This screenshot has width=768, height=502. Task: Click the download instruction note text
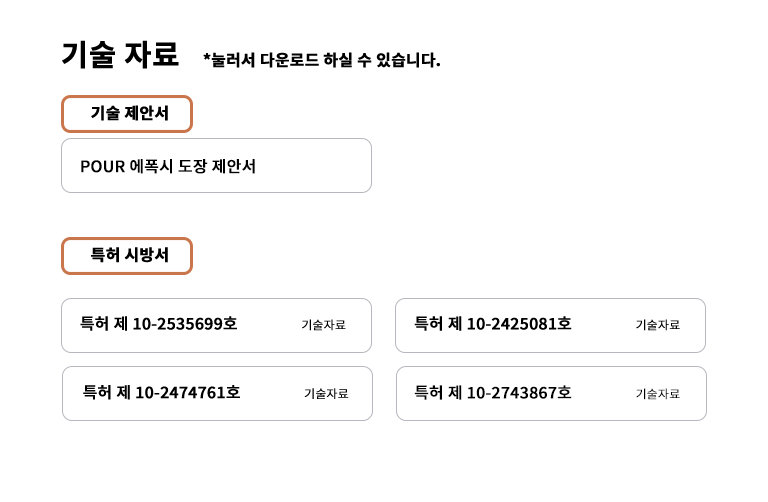[x=321, y=60]
